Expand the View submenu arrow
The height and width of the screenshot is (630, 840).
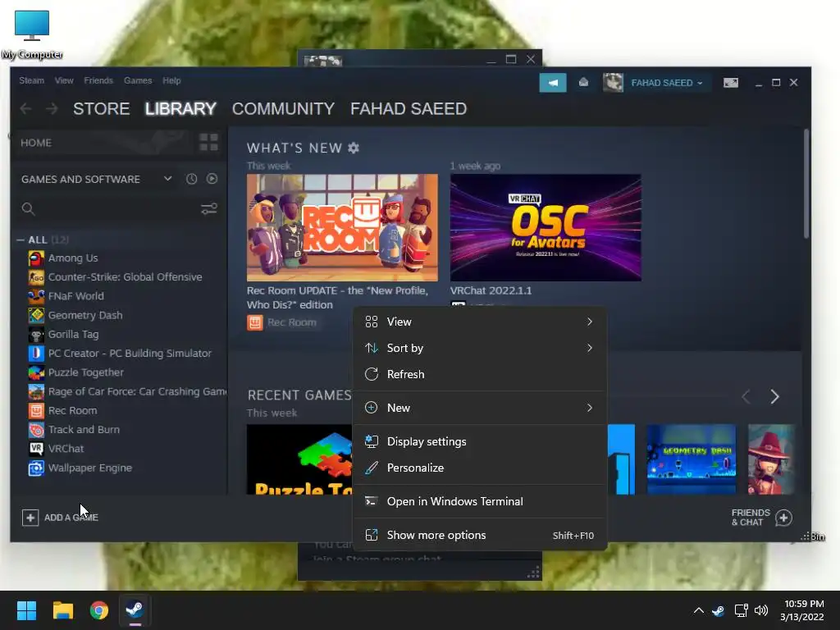click(589, 322)
